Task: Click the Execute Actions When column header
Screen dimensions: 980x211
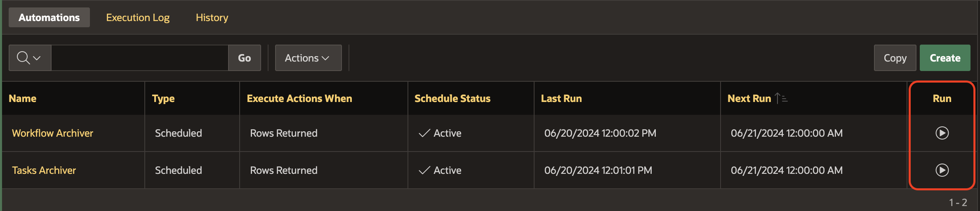Action: coord(299,98)
